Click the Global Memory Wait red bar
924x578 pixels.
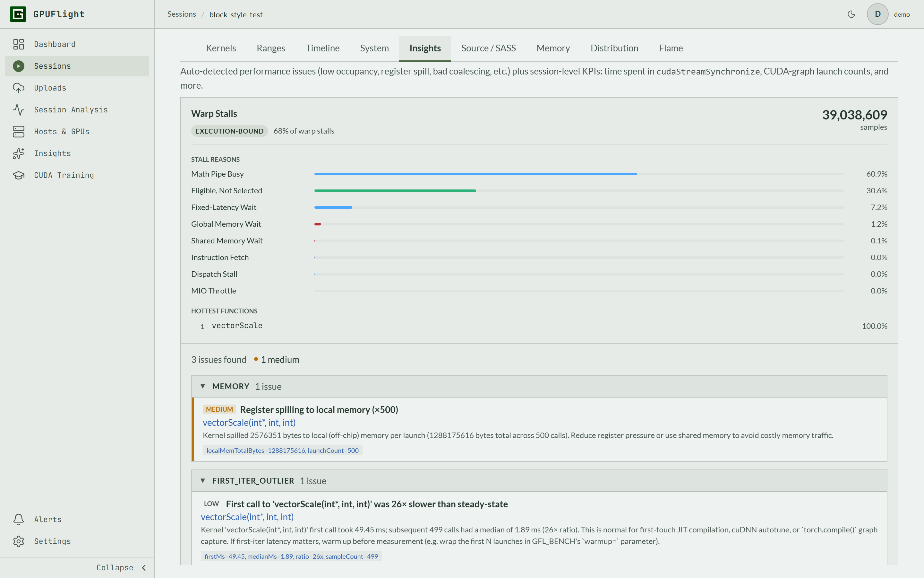[x=317, y=224]
